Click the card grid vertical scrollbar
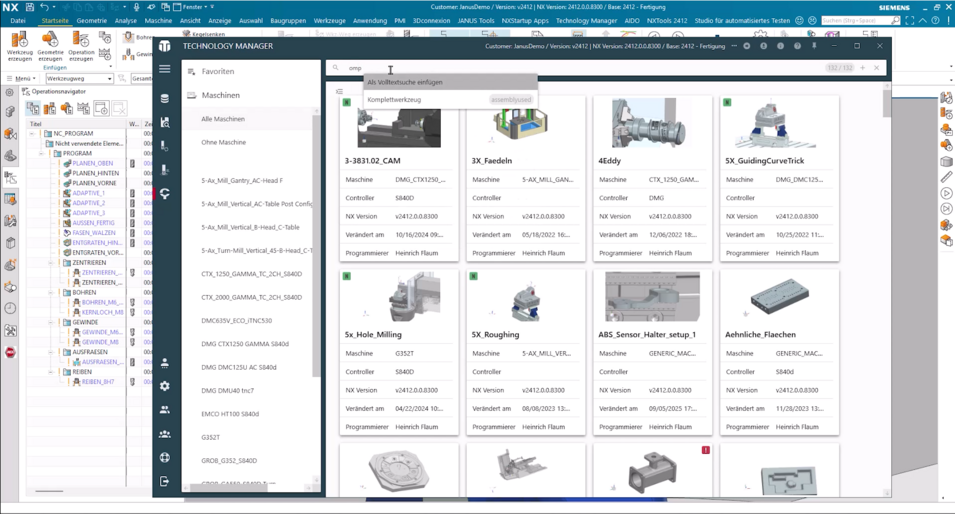Screen dimensions: 955x514 click(887, 104)
